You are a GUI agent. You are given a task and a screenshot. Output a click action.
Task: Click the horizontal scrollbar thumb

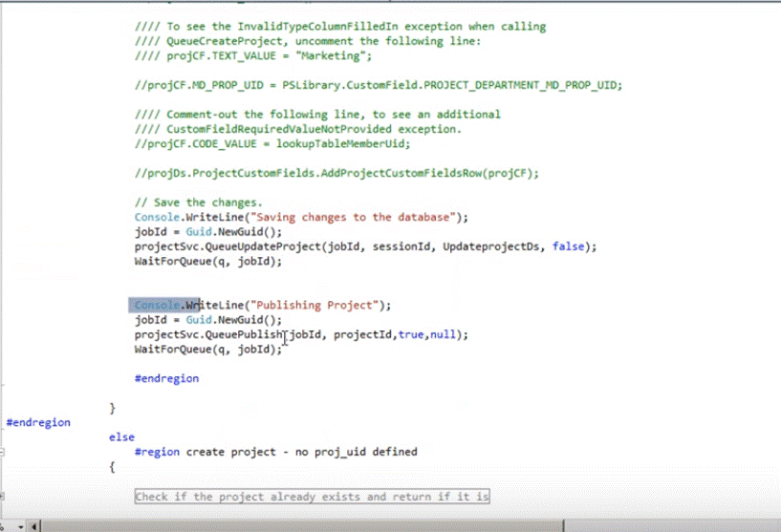pyautogui.click(x=302, y=526)
